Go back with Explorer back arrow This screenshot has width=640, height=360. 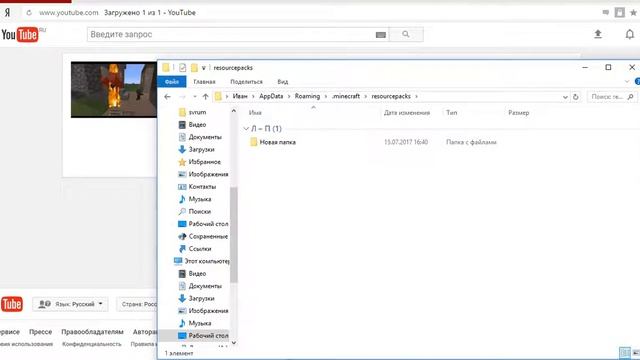(167, 97)
